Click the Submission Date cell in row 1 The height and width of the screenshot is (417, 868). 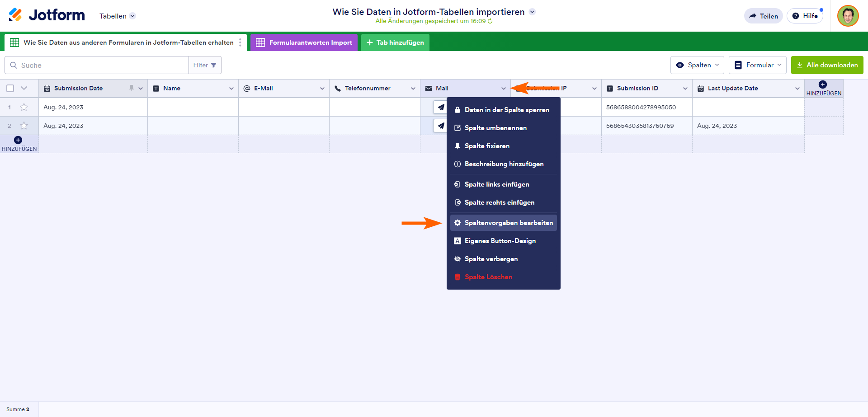coord(93,107)
